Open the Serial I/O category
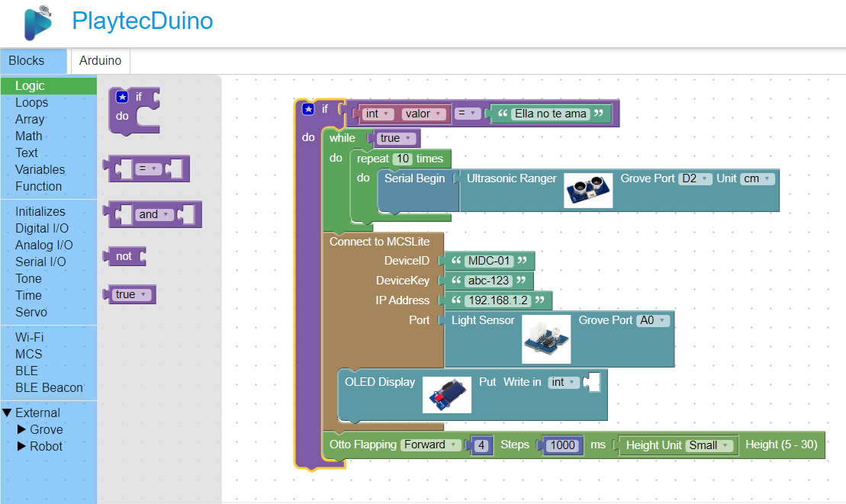Image resolution: width=846 pixels, height=504 pixels. pos(40,262)
